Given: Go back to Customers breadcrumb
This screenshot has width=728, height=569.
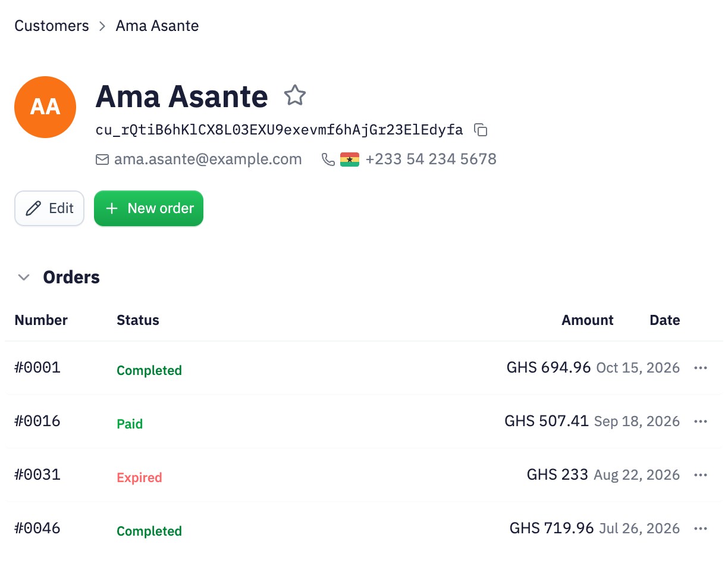Looking at the screenshot, I should (x=52, y=26).
